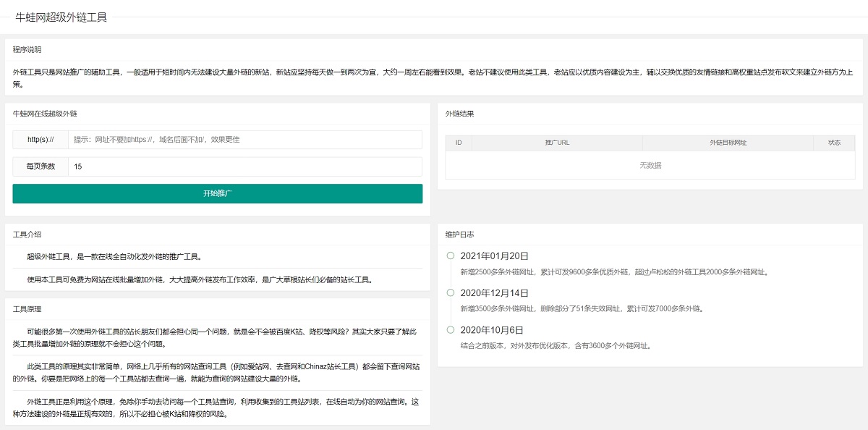Click the 状态 column header

833,143
